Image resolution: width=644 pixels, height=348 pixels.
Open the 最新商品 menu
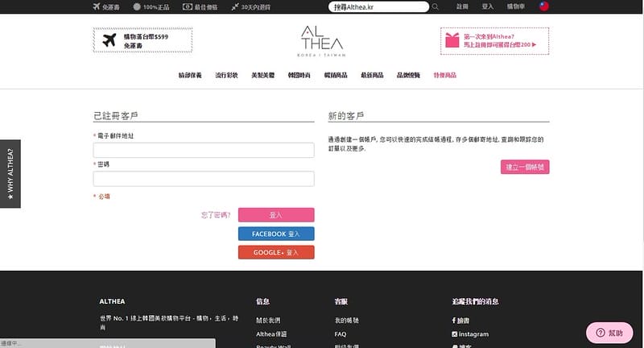pyautogui.click(x=372, y=75)
